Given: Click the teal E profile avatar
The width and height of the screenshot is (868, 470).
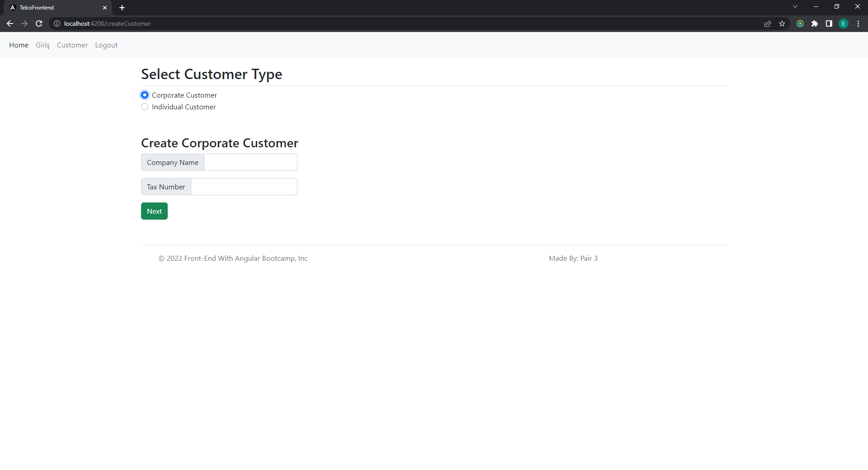Looking at the screenshot, I should (844, 23).
